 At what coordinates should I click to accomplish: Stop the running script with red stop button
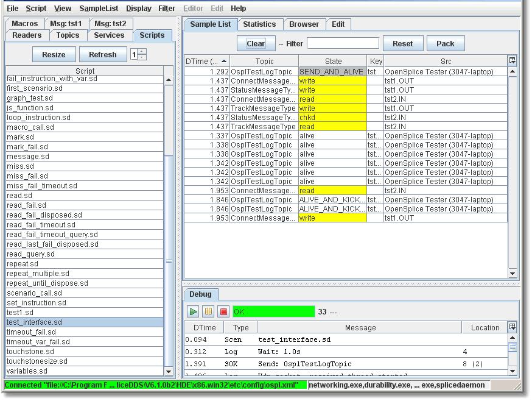(x=223, y=311)
